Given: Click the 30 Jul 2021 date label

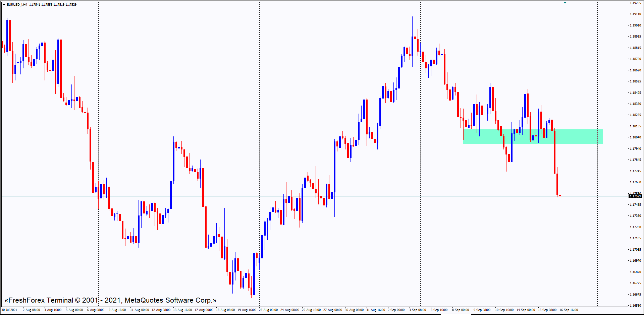Looking at the screenshot, I should click(9, 310).
